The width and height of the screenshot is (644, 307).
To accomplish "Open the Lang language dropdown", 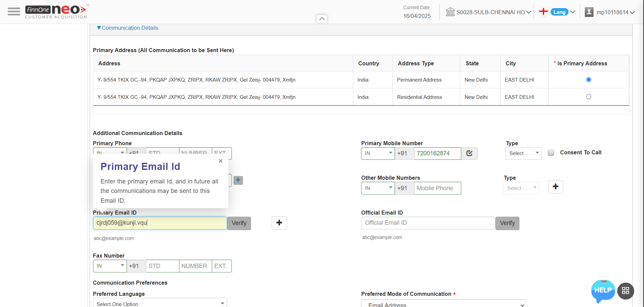I will tap(562, 12).
